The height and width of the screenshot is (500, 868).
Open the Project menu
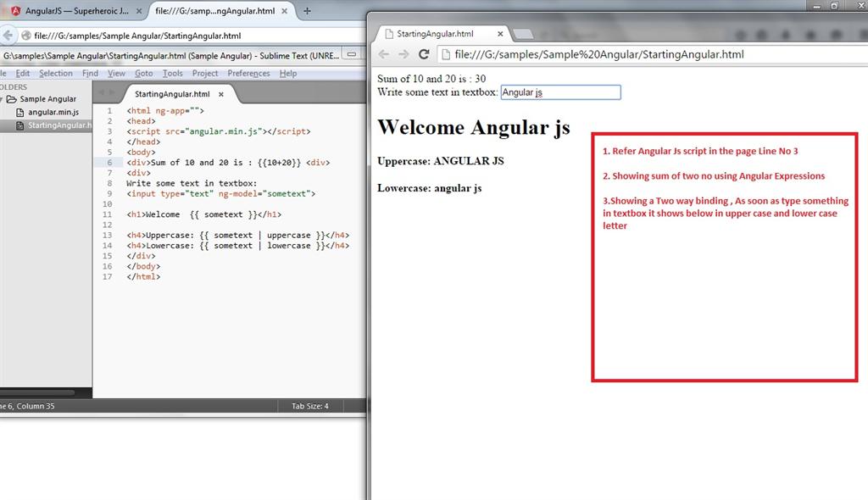click(x=205, y=73)
